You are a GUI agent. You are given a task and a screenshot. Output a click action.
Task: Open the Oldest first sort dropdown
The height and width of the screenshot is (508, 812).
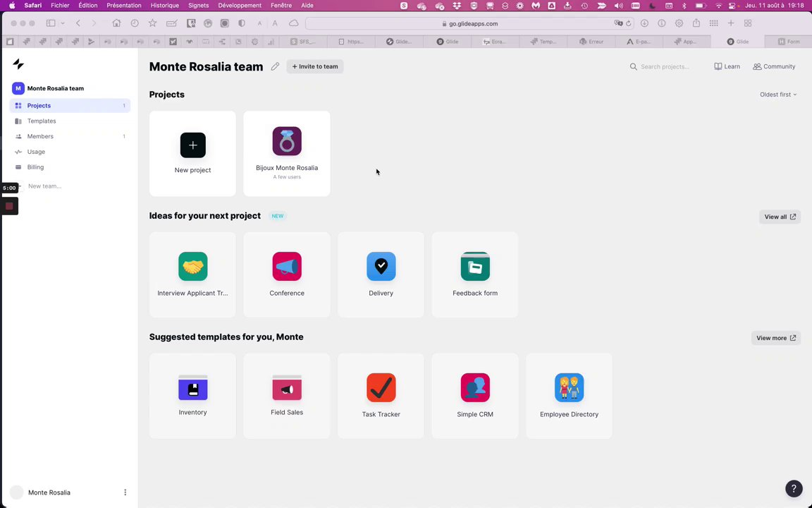click(x=778, y=95)
